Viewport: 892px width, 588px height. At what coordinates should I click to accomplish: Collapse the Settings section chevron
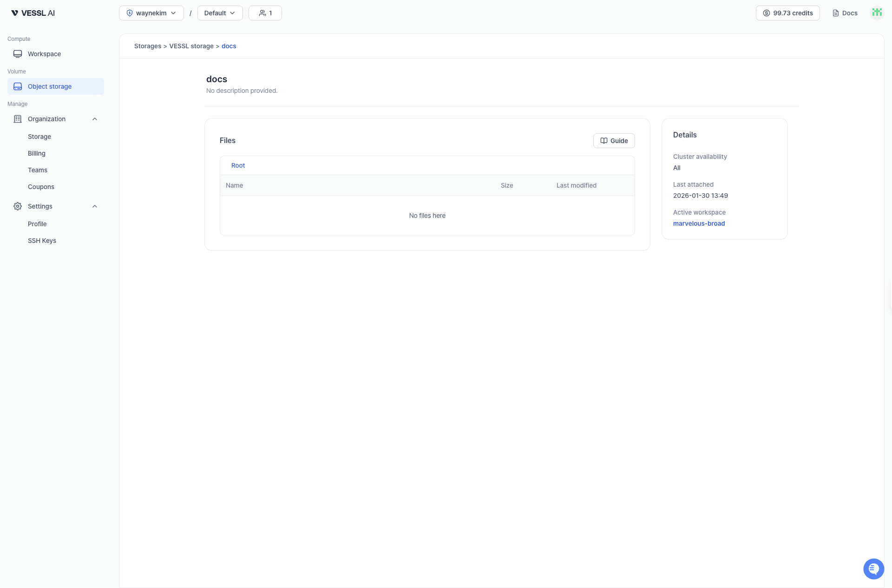point(95,206)
